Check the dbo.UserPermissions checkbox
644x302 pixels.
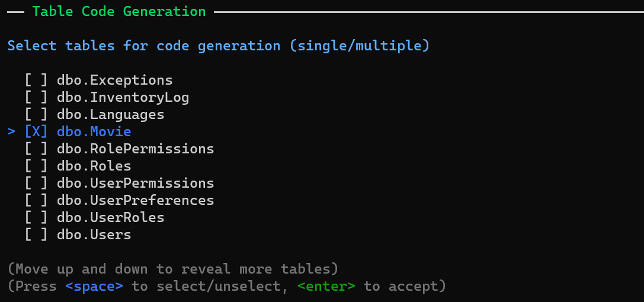(x=36, y=183)
